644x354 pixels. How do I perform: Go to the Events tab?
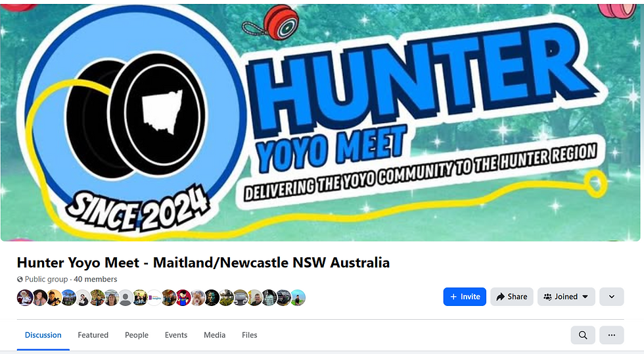(176, 335)
